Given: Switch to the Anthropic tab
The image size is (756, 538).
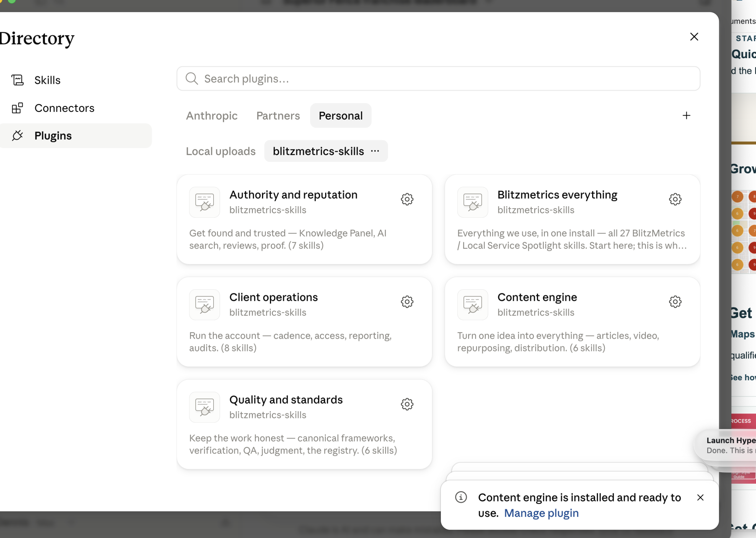Looking at the screenshot, I should click(x=211, y=116).
